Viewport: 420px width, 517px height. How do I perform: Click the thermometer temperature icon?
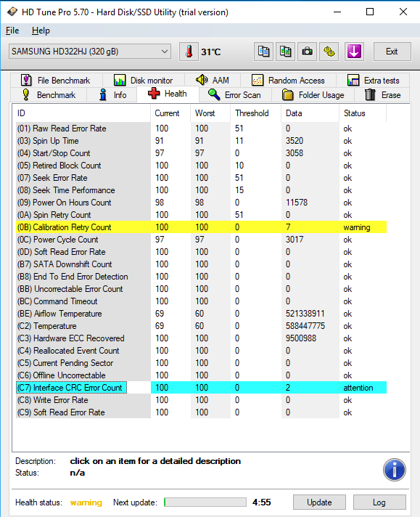coord(189,52)
